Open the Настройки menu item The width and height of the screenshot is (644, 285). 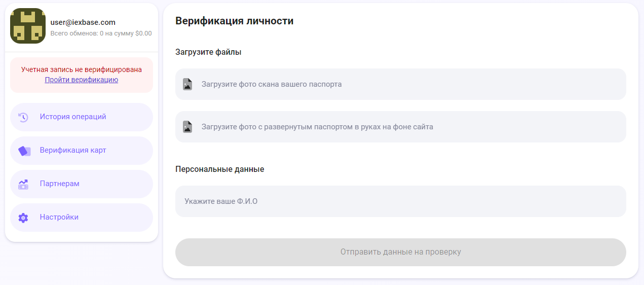tap(59, 217)
